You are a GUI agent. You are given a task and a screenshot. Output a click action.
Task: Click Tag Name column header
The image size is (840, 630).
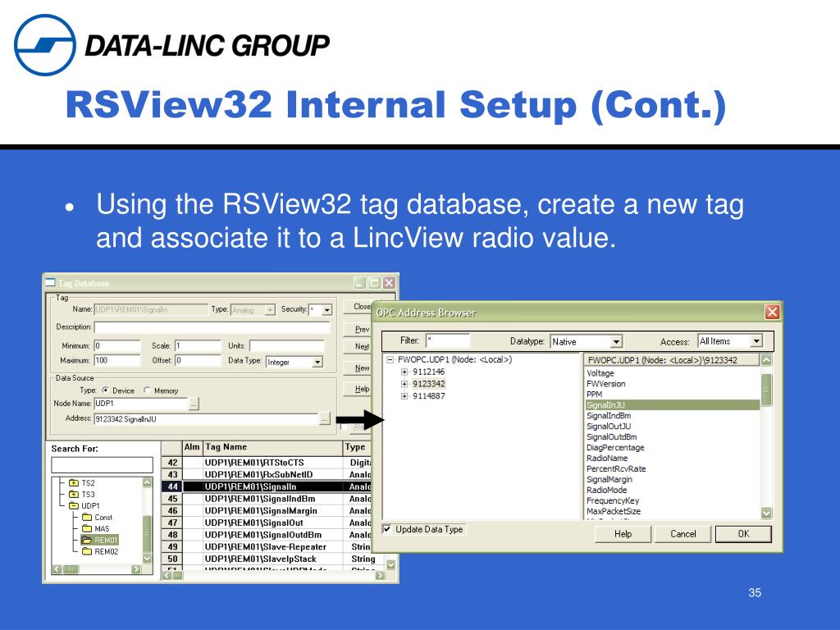click(x=273, y=447)
